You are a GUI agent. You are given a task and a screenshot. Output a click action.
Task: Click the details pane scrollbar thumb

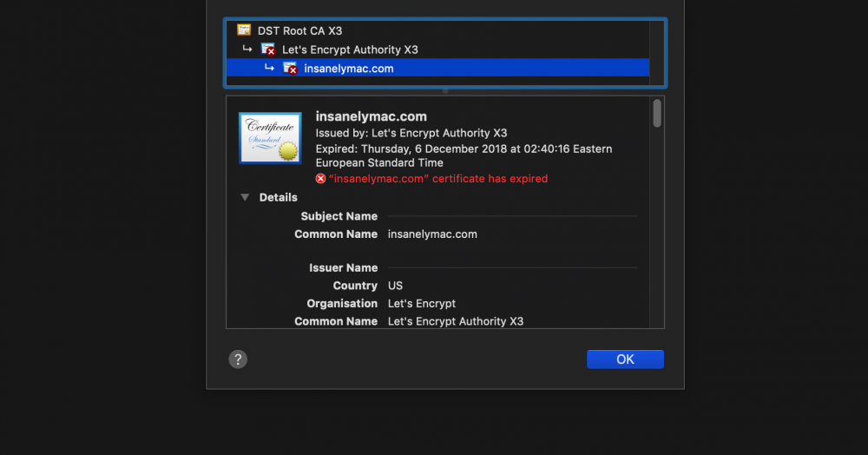coord(657,114)
